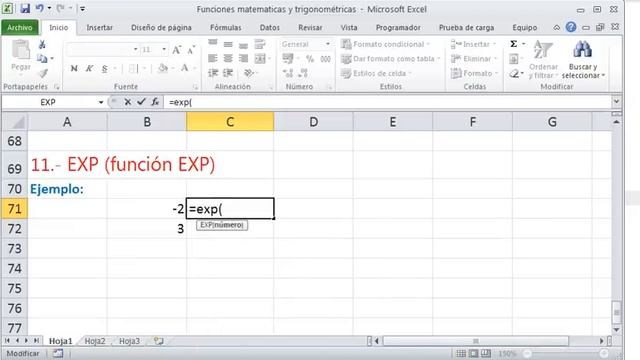This screenshot has width=640, height=360.
Task: Click Eliminar button in Celdas group
Action: pyautogui.click(x=474, y=59)
